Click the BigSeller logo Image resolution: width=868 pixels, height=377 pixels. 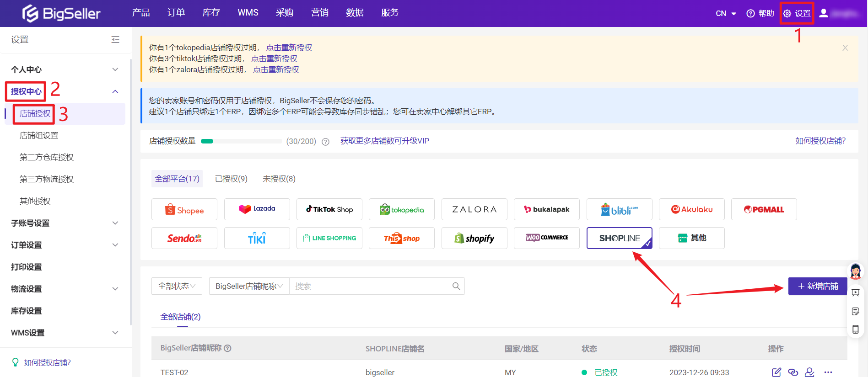[61, 13]
